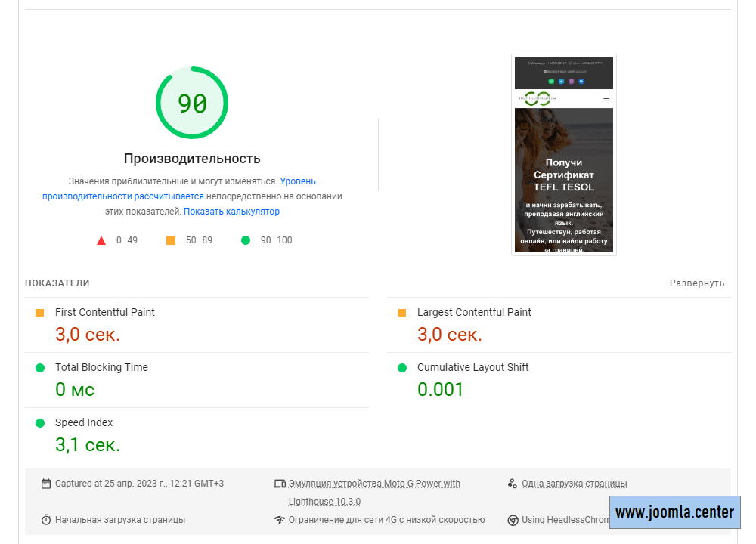756x544 pixels.
Task: Click the Speed Index metric label
Action: pos(84,422)
